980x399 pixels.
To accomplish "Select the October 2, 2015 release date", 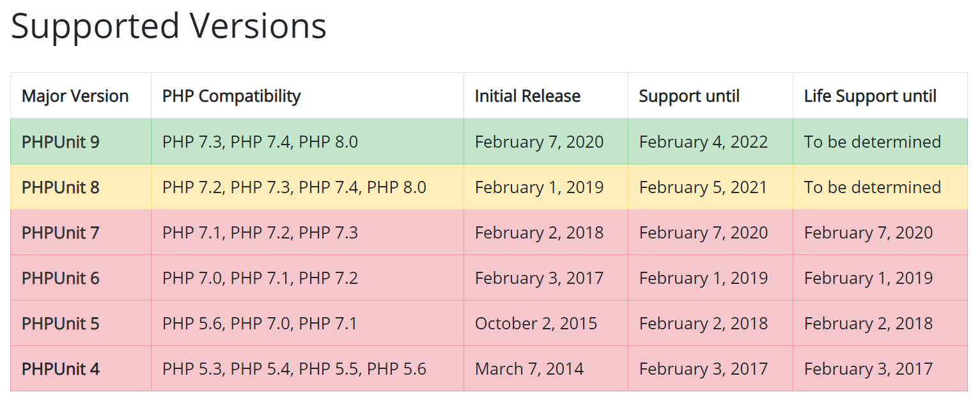I will (536, 324).
